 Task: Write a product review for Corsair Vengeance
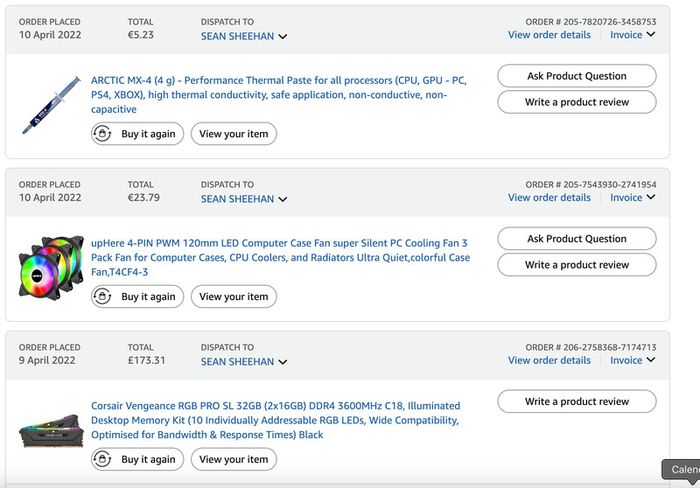click(x=577, y=401)
